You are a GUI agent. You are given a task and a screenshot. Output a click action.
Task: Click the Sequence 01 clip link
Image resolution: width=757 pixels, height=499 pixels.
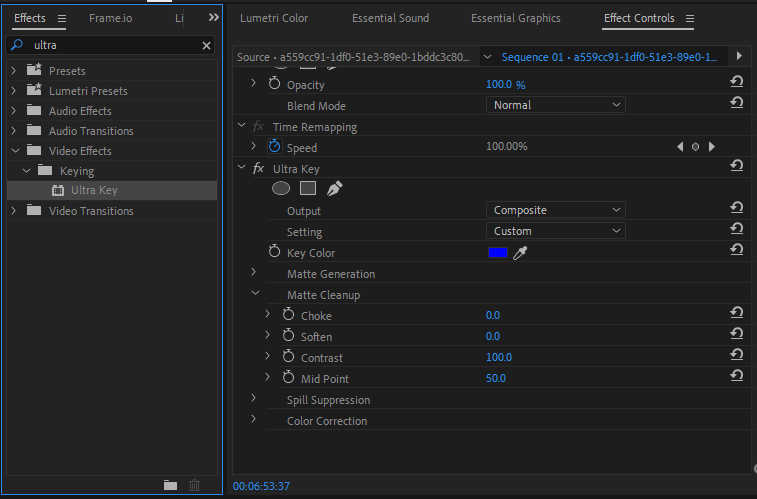(609, 57)
